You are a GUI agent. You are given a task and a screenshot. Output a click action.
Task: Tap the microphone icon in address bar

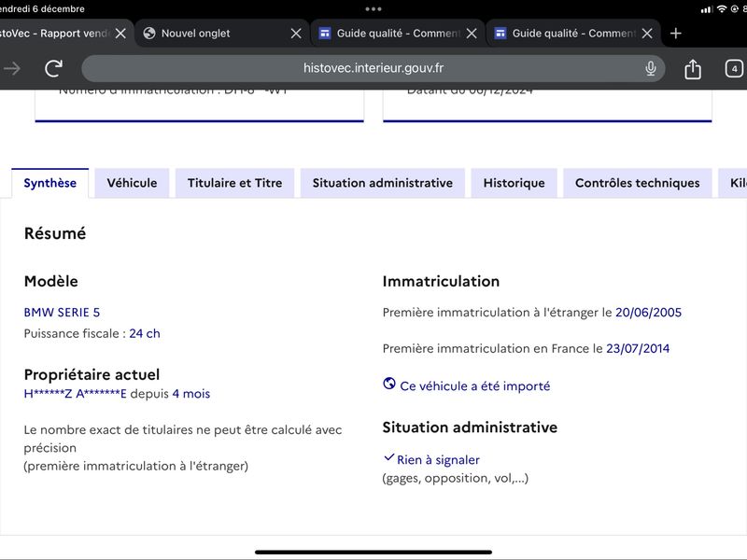pyautogui.click(x=650, y=68)
